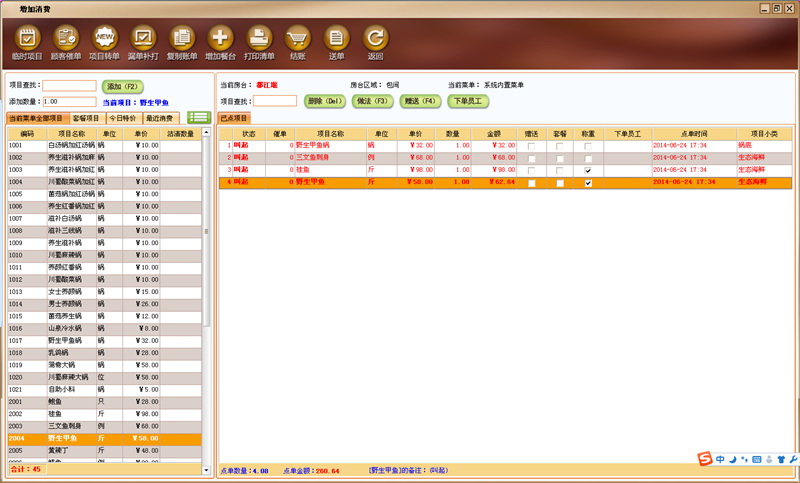The height and width of the screenshot is (483, 800).
Task: Sort by 编码 column header
Action: pyautogui.click(x=27, y=134)
